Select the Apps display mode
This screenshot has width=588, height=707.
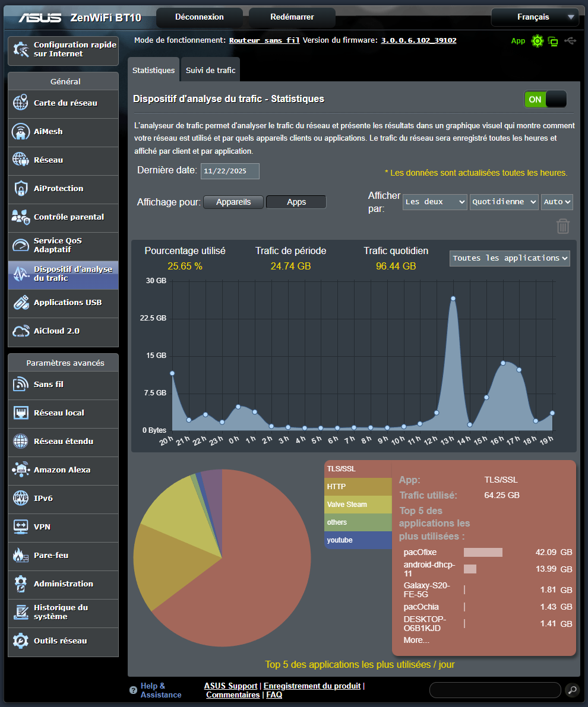[296, 202]
